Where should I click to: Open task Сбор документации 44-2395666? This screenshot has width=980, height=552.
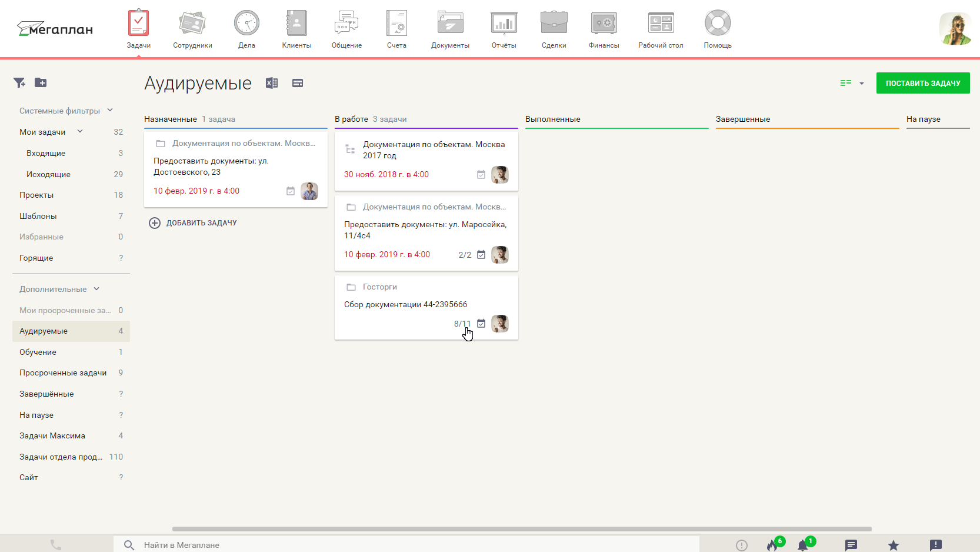406,304
